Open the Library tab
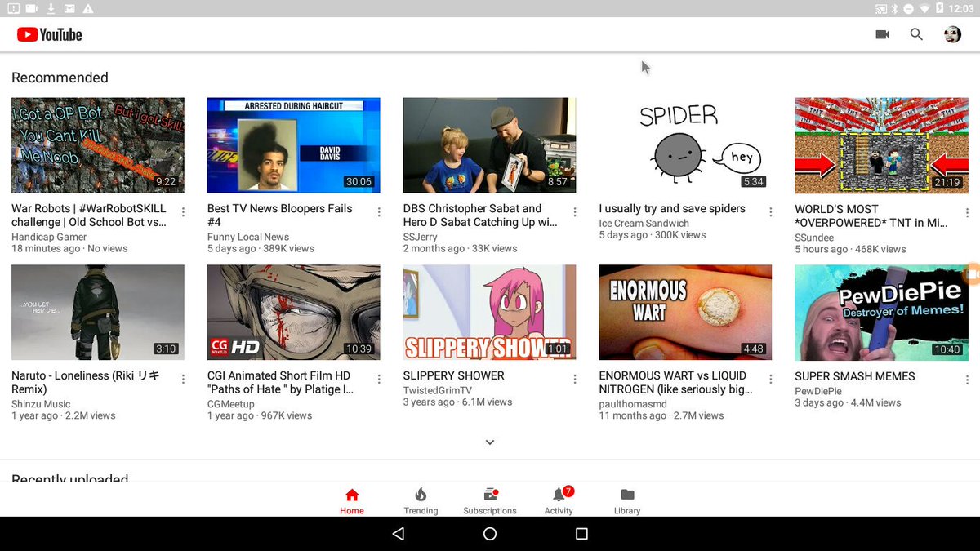The width and height of the screenshot is (980, 551). pyautogui.click(x=627, y=501)
